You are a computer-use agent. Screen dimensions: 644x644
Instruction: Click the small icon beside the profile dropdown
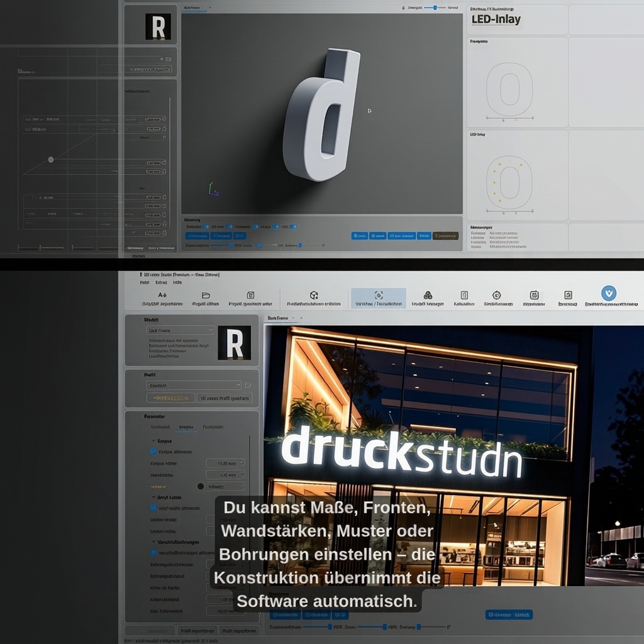(248, 385)
